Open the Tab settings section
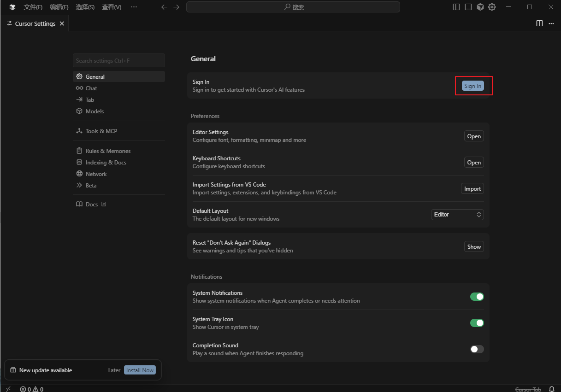The width and height of the screenshot is (561, 392). [x=119, y=99]
